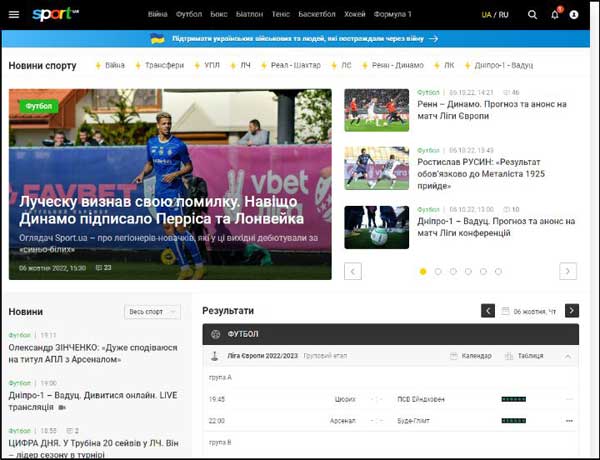Open the user profile icon

[x=574, y=15]
